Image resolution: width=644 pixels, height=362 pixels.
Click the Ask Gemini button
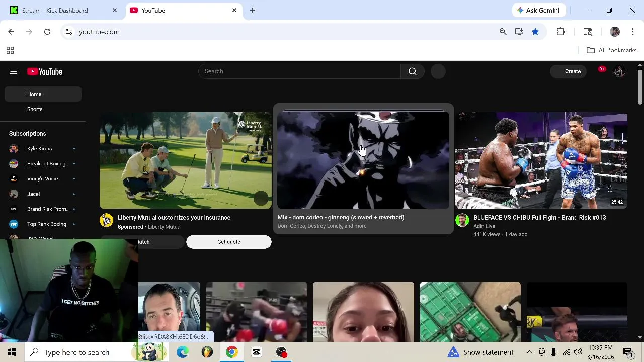pyautogui.click(x=539, y=10)
